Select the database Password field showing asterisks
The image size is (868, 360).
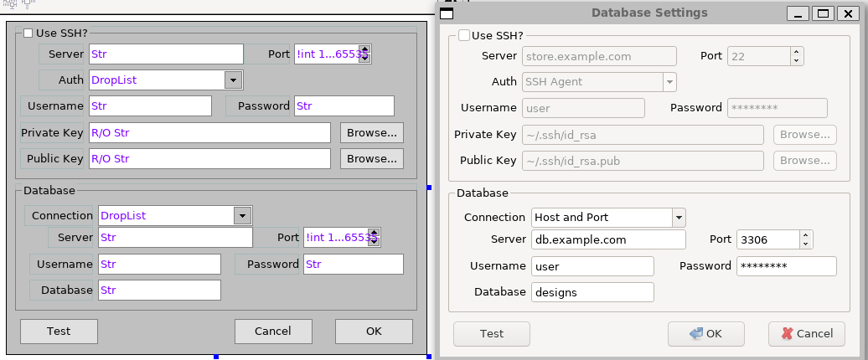pos(786,266)
